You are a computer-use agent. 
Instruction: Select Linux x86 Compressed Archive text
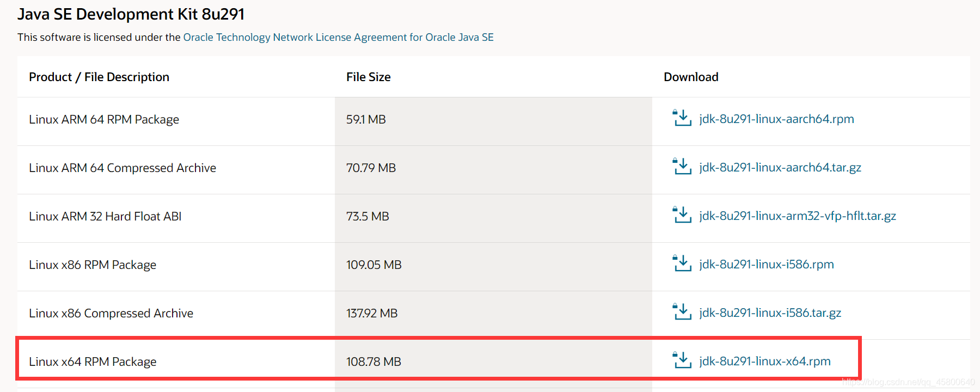111,313
